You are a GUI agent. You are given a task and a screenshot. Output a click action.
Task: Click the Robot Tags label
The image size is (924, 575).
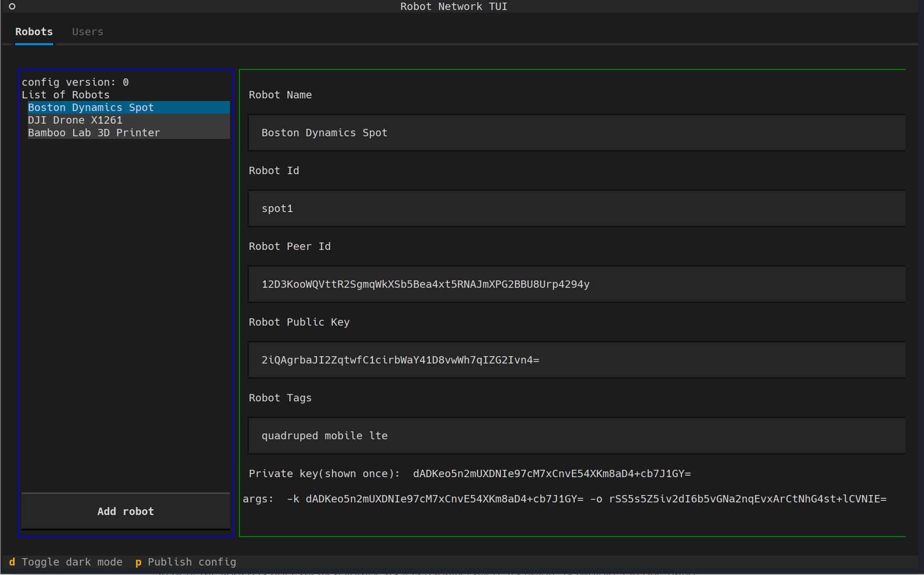(x=280, y=398)
